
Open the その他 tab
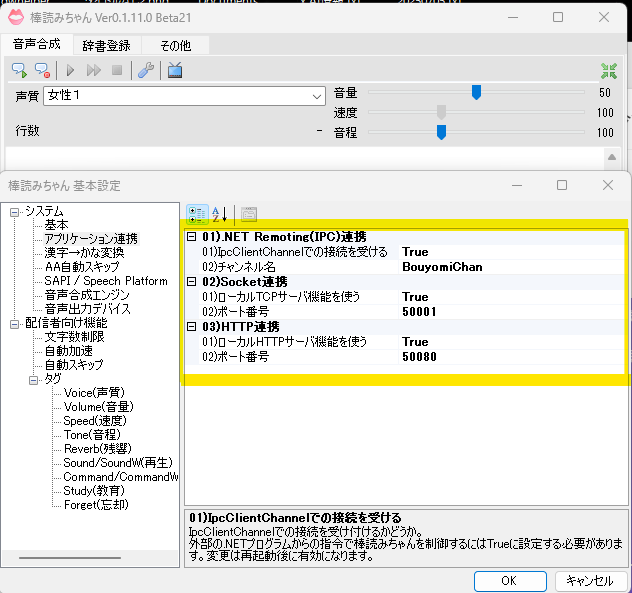[x=175, y=45]
